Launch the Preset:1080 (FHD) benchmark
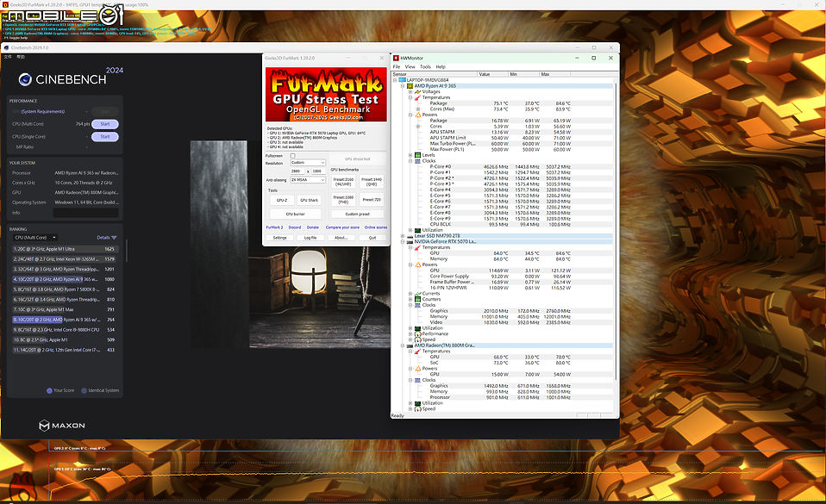826x504 pixels. (x=343, y=200)
